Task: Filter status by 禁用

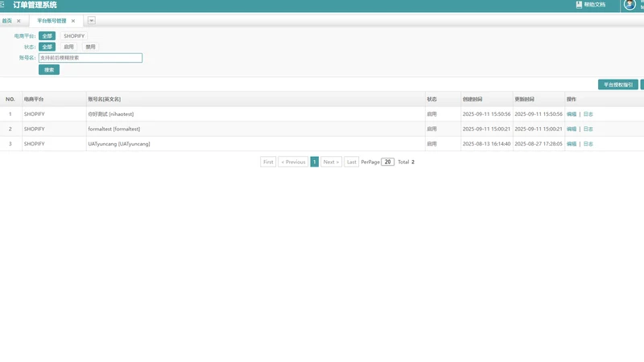Action: 90,47
